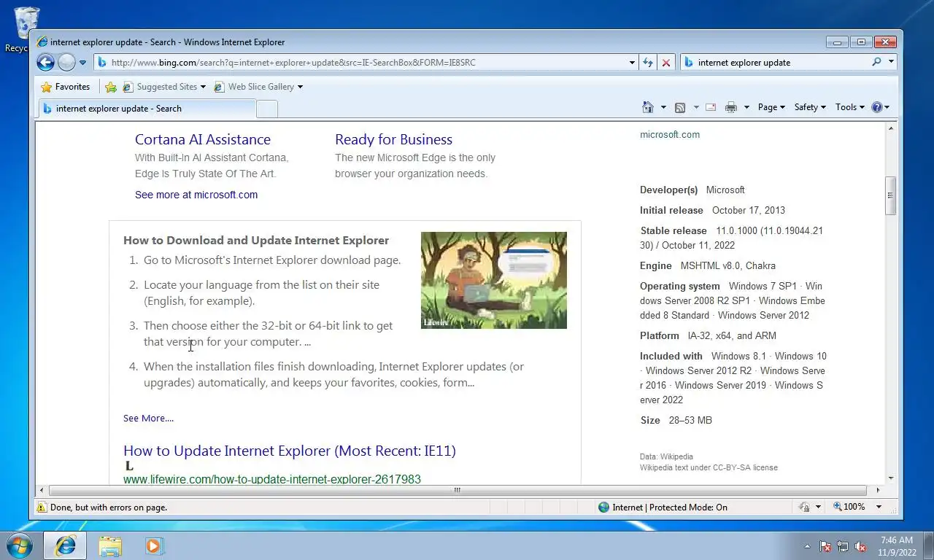Open the 'Ready for Business' link
This screenshot has height=560, width=934.
tap(393, 139)
